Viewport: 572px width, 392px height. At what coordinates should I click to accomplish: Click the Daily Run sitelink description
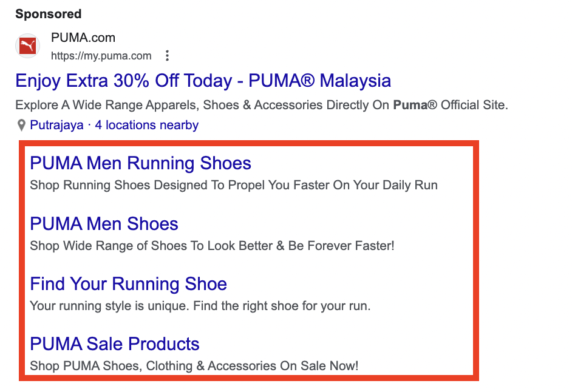(x=234, y=185)
